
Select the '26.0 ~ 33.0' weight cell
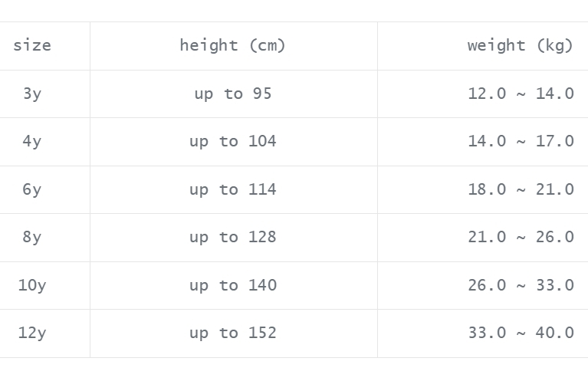tap(521, 285)
